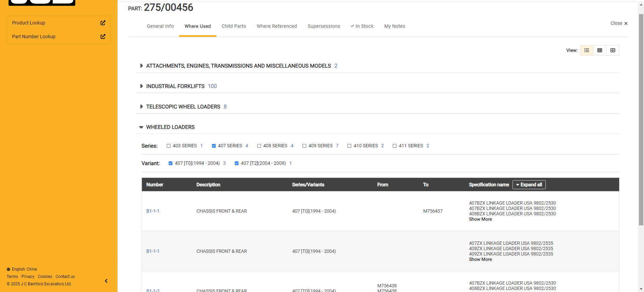The image size is (644, 292).
Task: Collapse the sidebar with the chevron arrow
Action: [106, 281]
